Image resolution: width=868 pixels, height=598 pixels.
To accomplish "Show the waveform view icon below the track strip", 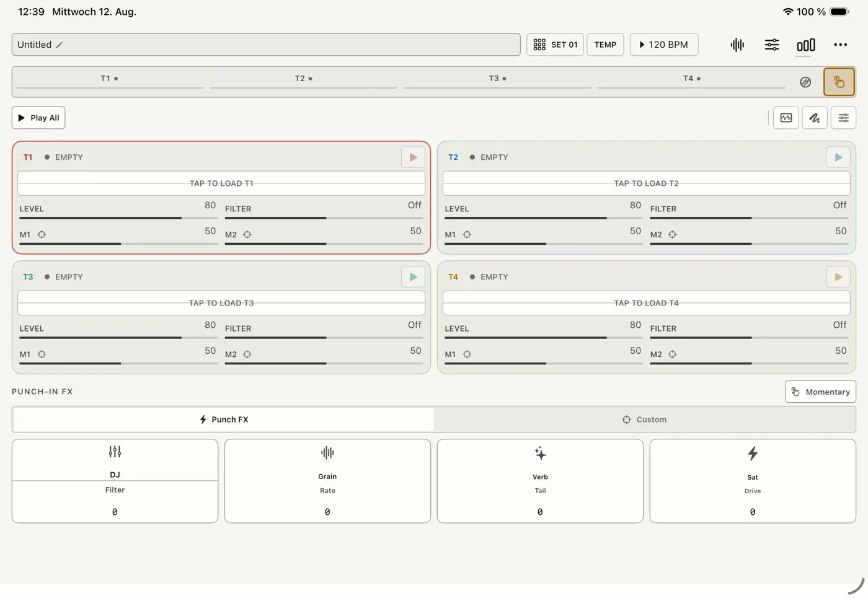I will (x=786, y=118).
